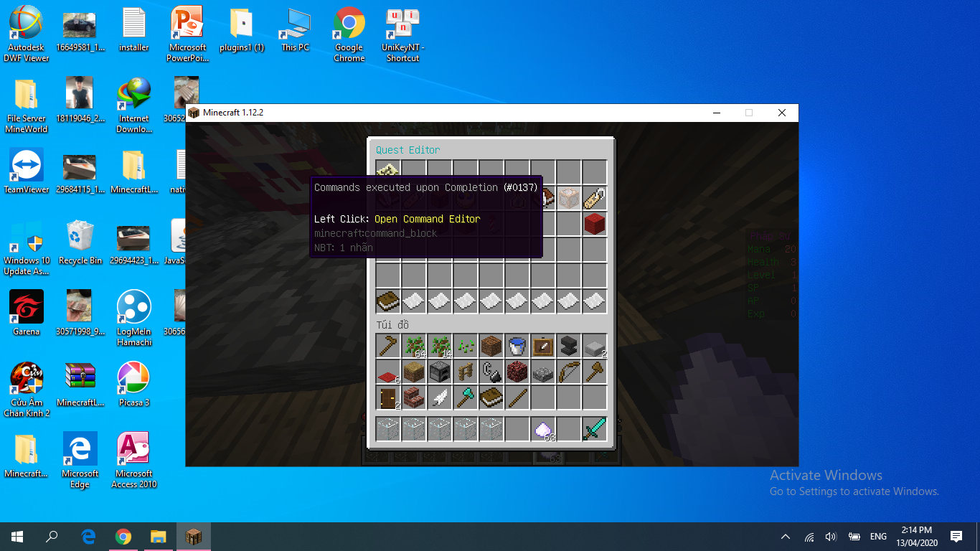This screenshot has height=551, width=980.
Task: Pick up the anvil in inventory
Action: (x=569, y=346)
